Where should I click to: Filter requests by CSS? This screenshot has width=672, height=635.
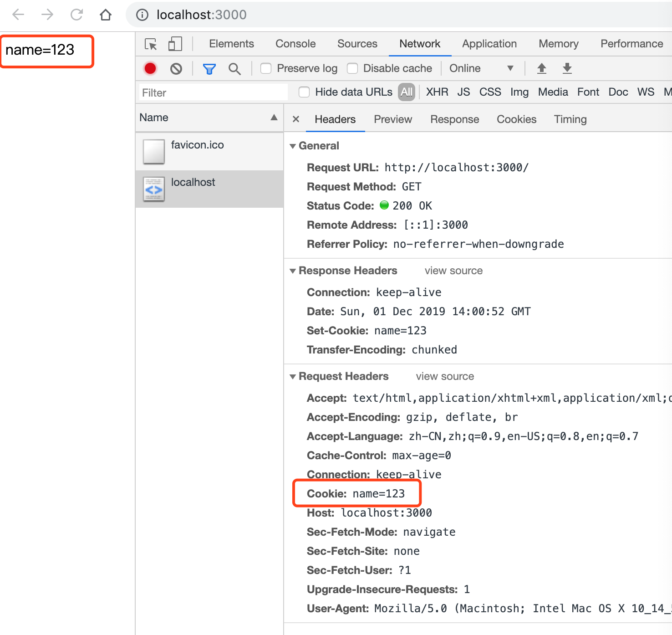pos(490,92)
